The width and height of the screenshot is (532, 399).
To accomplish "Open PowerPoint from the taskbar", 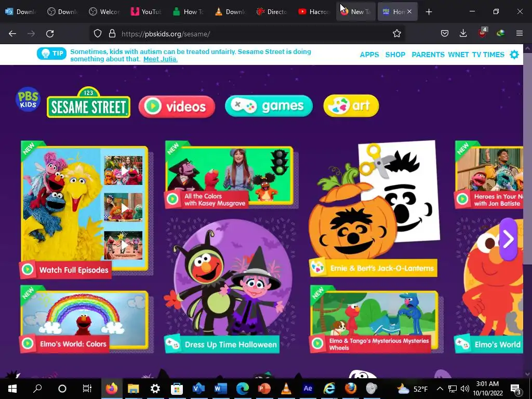I will [x=264, y=389].
